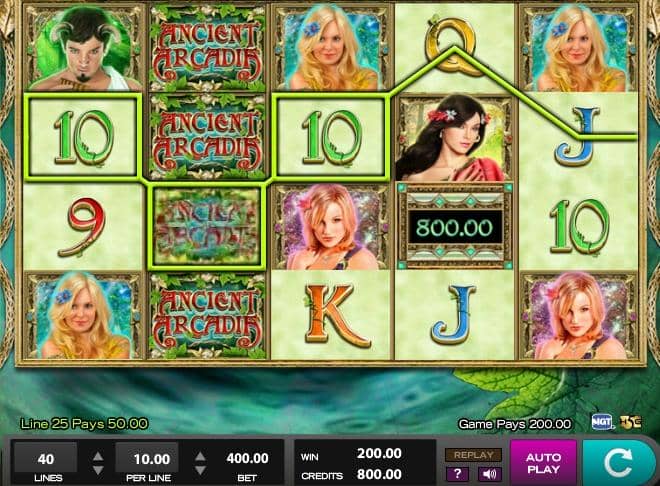Click the 40 lines value field
Viewport: 660px width, 486px height.
(45, 458)
